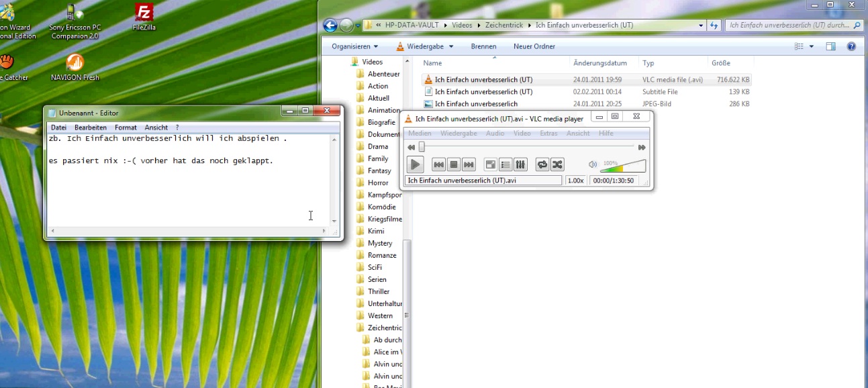Image resolution: width=868 pixels, height=388 pixels.
Task: Open VLC extended settings equalizer button
Action: 520,164
